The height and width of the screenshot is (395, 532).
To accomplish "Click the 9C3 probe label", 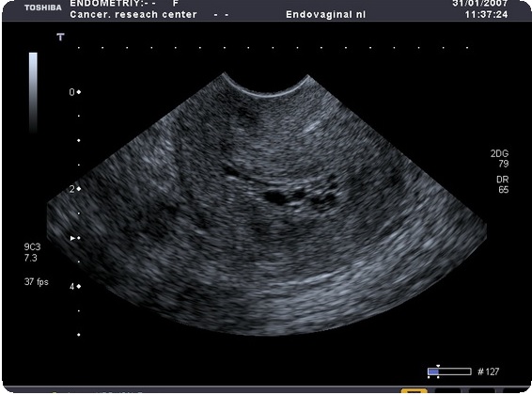I will [32, 246].
